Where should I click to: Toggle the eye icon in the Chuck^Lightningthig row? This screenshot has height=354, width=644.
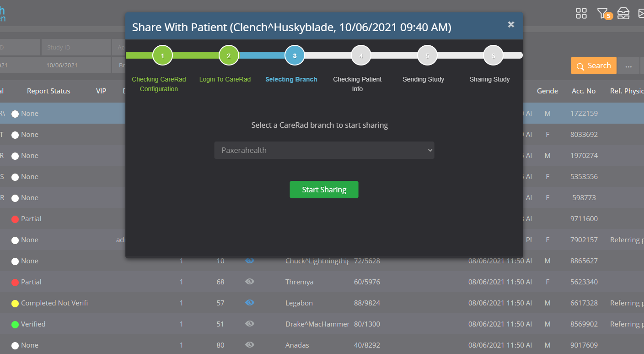[x=249, y=261]
